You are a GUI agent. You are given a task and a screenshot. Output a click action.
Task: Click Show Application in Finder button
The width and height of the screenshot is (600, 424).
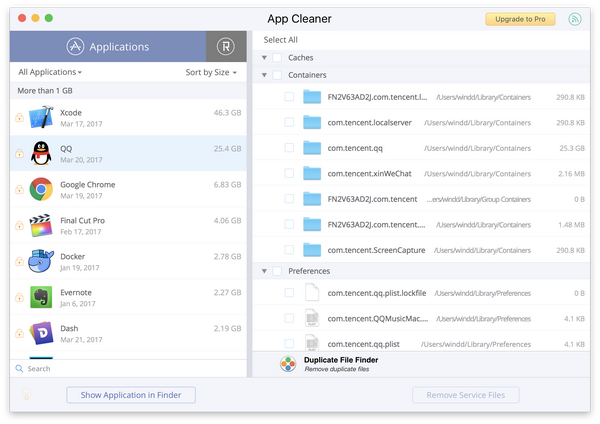pos(131,395)
